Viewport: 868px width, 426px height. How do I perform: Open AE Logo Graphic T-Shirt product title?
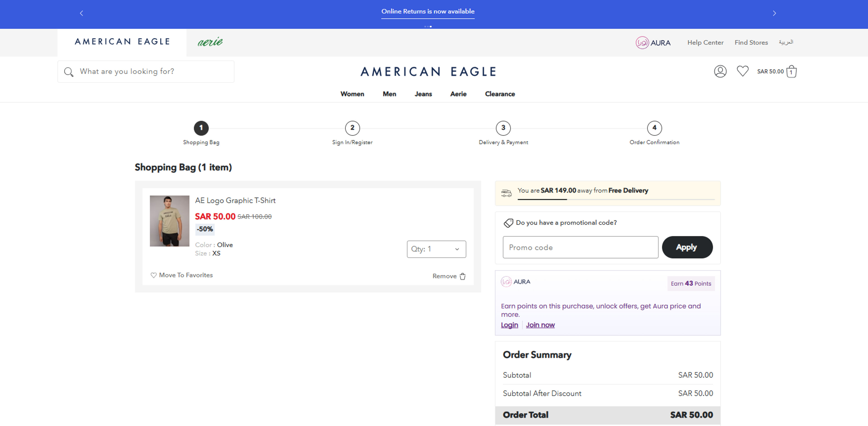(235, 201)
